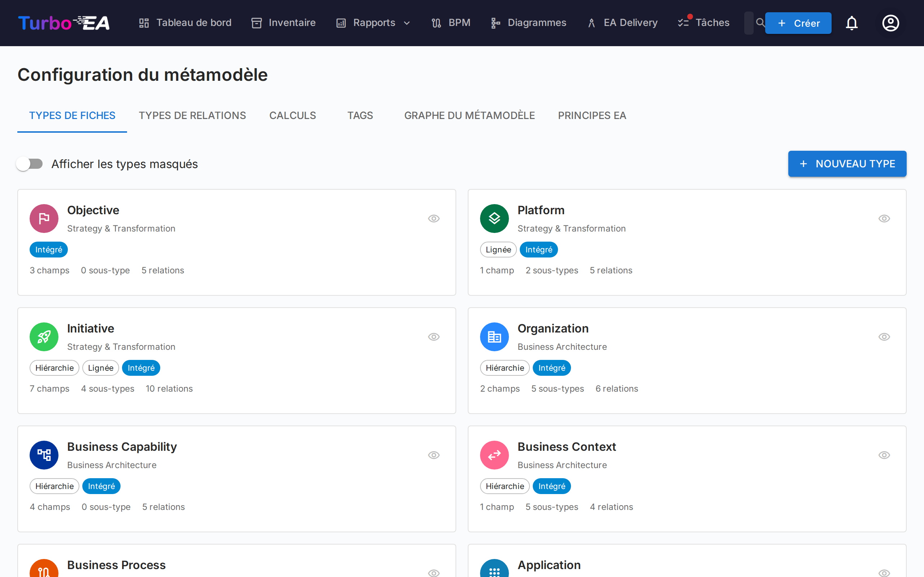Screen dimensions: 924x577
Task: Click the Business Context arrows icon
Action: (x=494, y=455)
